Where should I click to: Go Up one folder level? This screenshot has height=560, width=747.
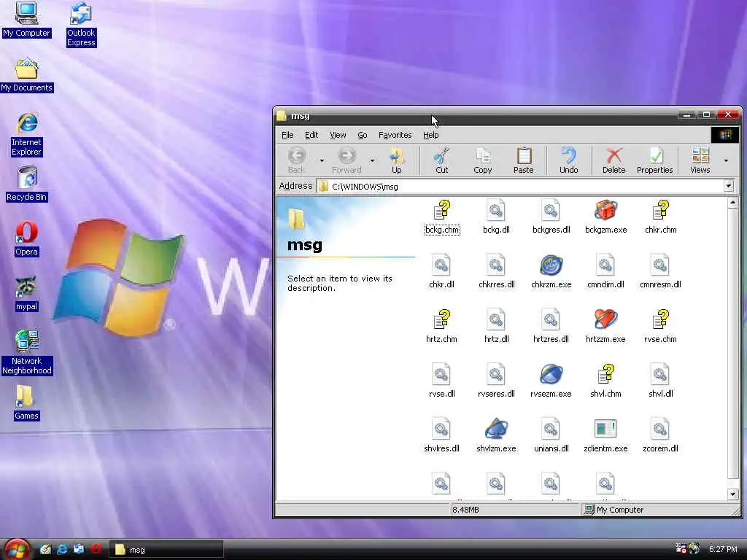[396, 160]
